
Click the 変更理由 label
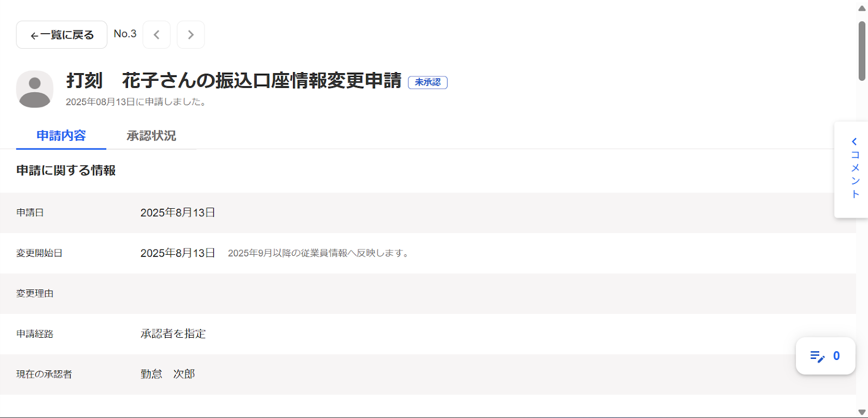coord(35,293)
